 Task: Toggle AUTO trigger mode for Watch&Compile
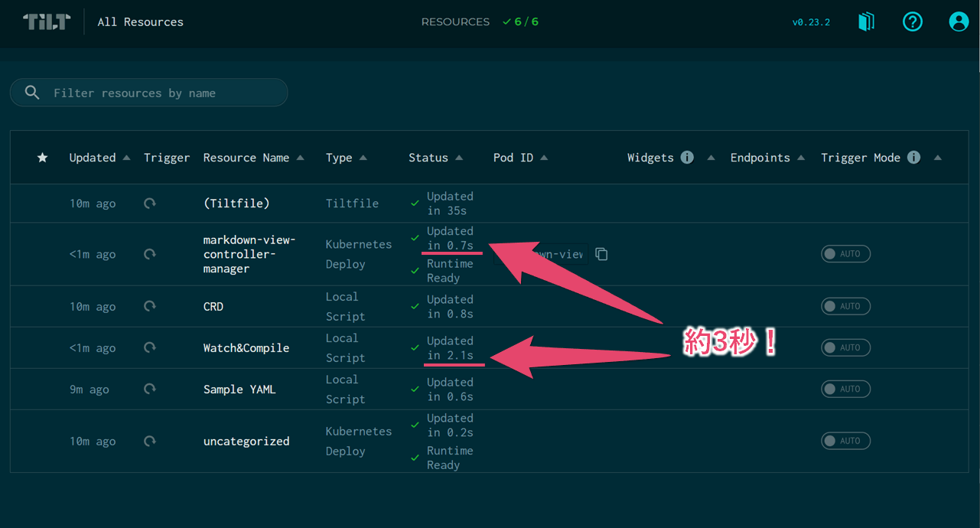845,347
